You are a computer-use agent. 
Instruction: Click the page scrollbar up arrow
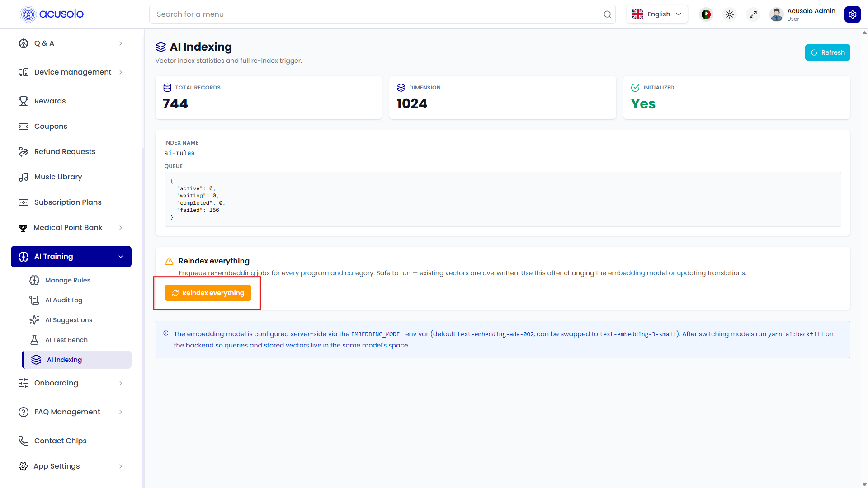pyautogui.click(x=864, y=33)
